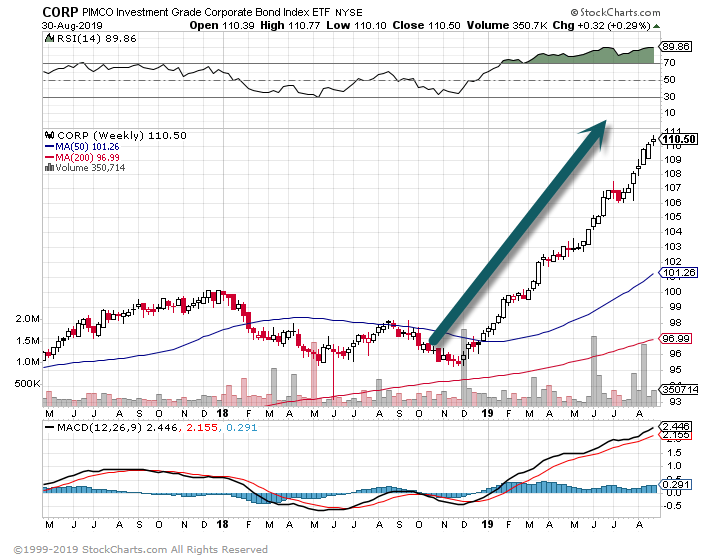Click the tallest volume bar in December 2018
The height and width of the screenshot is (560, 725).
[x=464, y=368]
